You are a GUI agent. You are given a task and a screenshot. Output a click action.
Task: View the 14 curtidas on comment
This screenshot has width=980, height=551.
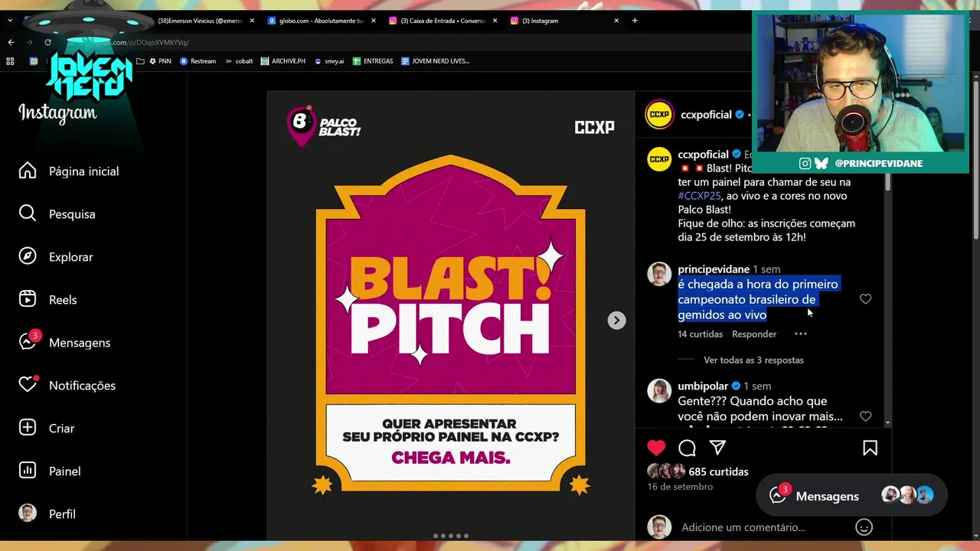(700, 334)
